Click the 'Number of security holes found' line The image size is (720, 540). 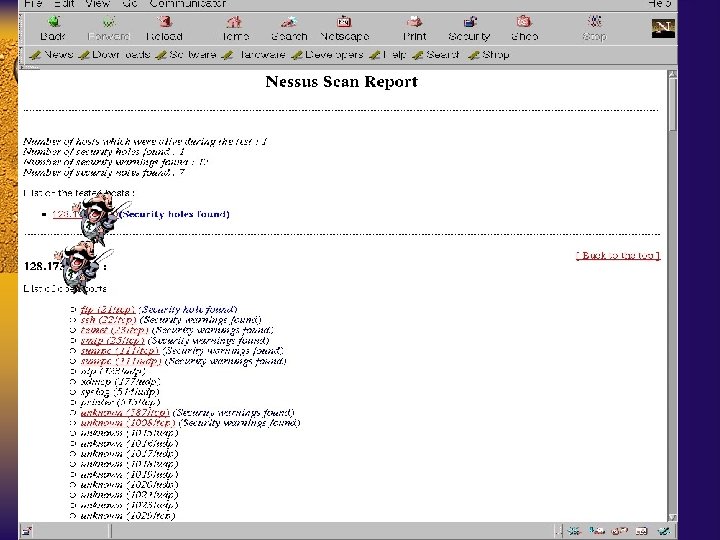coord(104,152)
